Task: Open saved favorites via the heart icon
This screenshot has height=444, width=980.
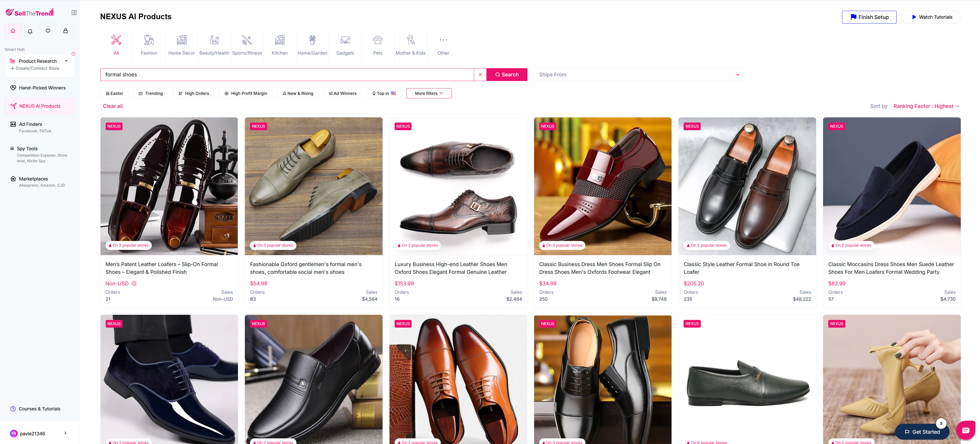Action: click(x=47, y=31)
